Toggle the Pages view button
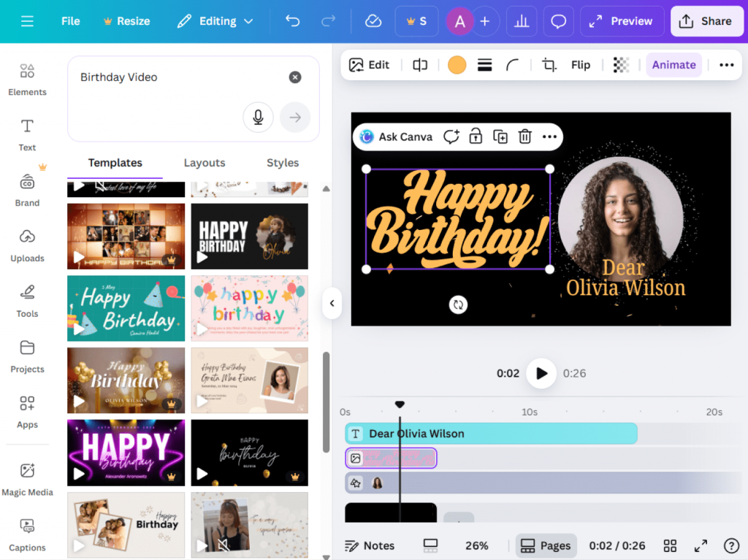The height and width of the screenshot is (560, 748). [546, 545]
